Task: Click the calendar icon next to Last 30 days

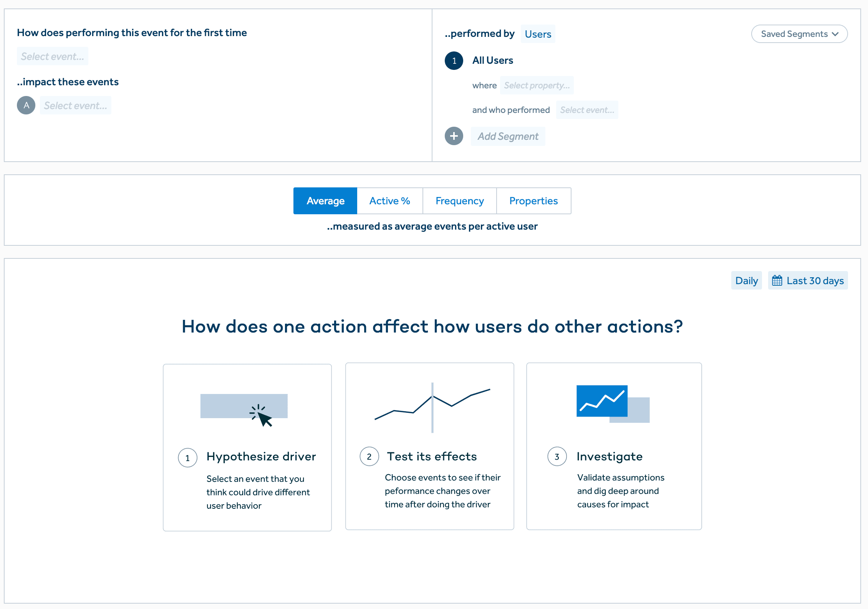Action: point(777,280)
